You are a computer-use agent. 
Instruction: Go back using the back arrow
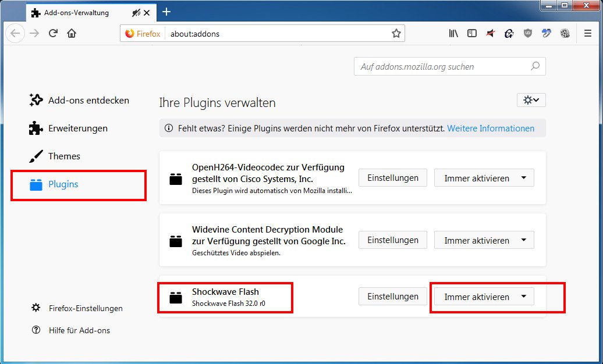[15, 34]
